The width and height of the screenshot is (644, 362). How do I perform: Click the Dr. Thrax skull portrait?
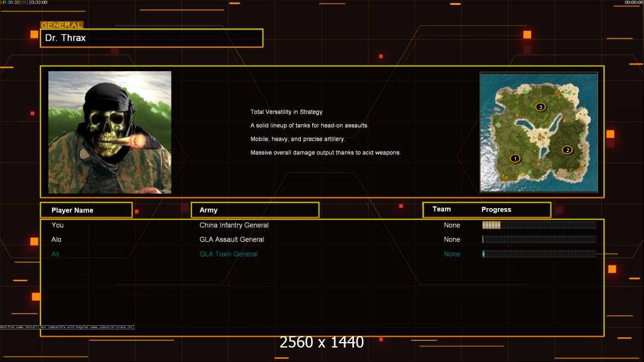coord(110,132)
